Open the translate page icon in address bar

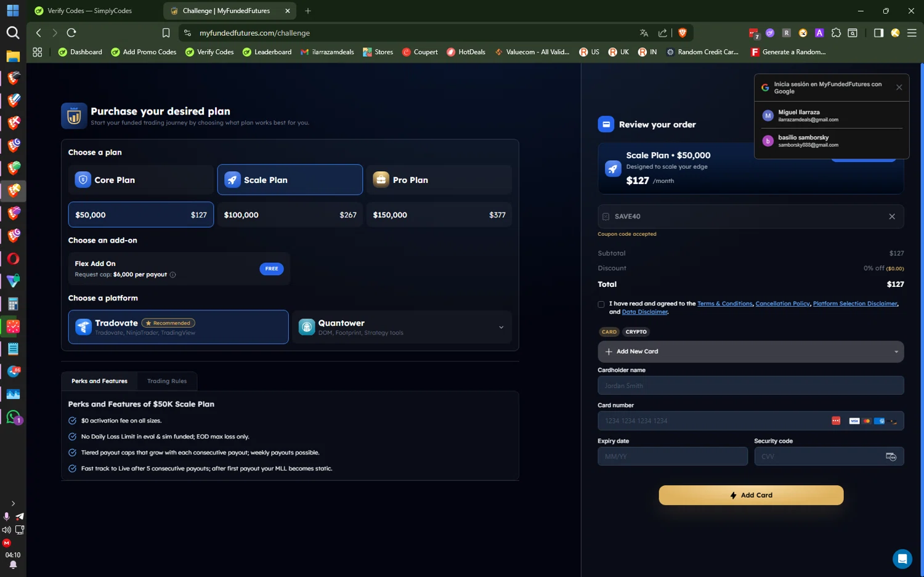click(644, 33)
